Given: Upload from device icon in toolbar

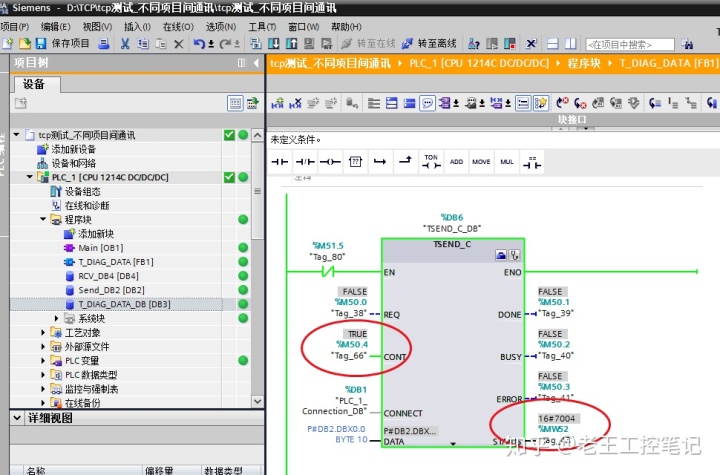Looking at the screenshot, I should tap(292, 44).
